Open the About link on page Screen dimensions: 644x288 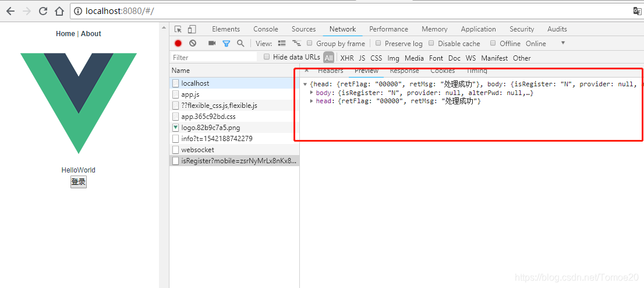pos(91,34)
